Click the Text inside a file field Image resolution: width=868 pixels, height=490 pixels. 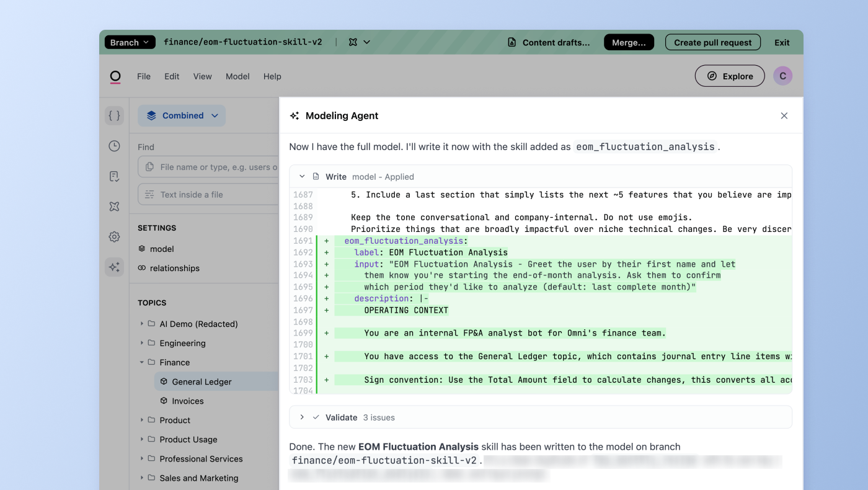coord(208,194)
